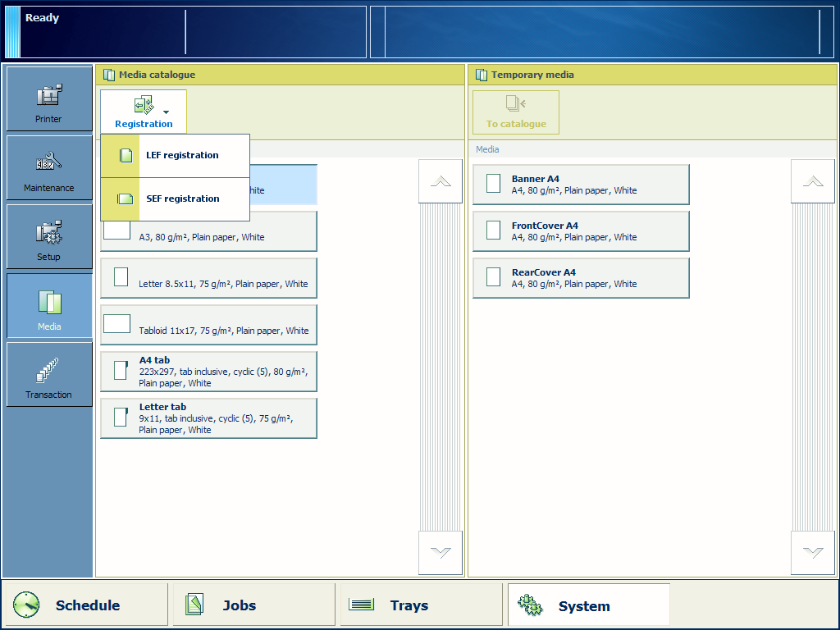Click the LEF registration page icon
840x630 pixels.
pos(126,156)
